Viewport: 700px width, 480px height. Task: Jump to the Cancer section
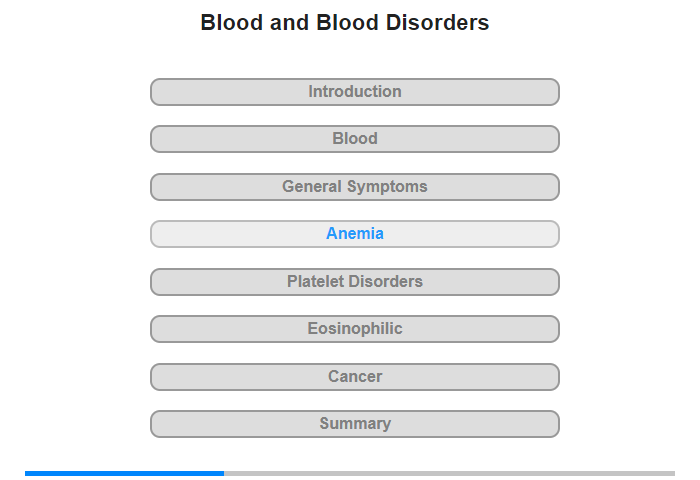point(354,377)
